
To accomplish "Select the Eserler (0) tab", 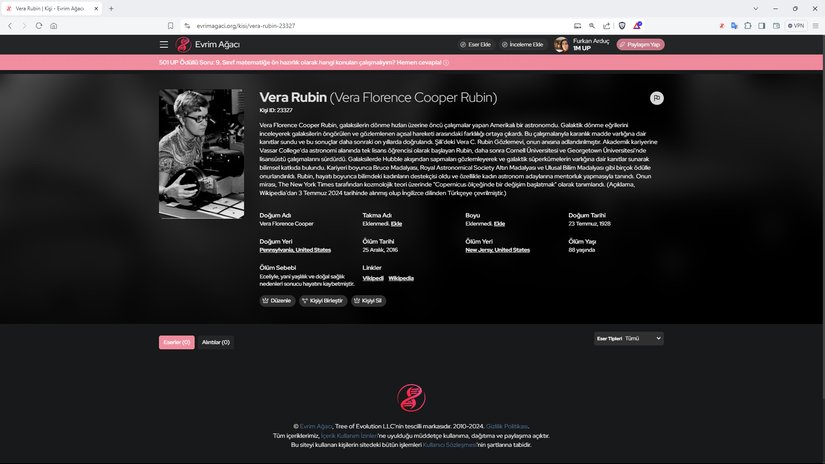I will pyautogui.click(x=177, y=342).
